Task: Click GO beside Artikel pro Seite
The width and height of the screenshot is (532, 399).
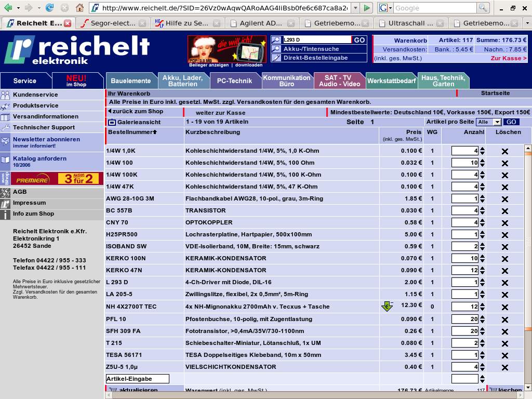Action: (x=511, y=122)
